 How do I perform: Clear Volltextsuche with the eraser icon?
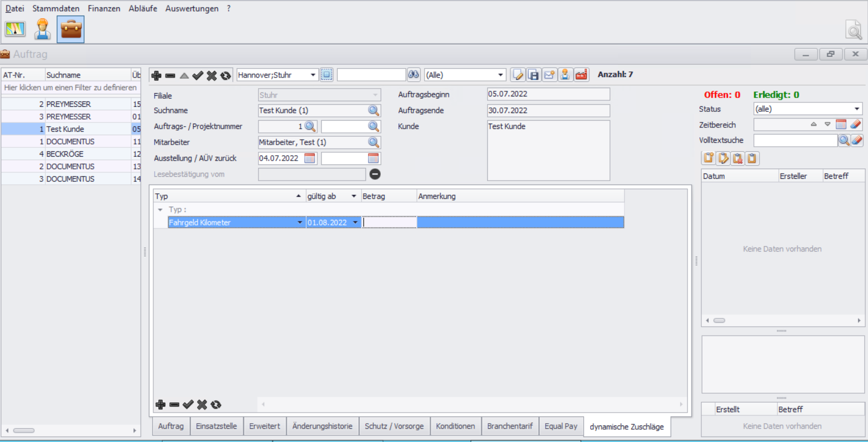pos(856,141)
